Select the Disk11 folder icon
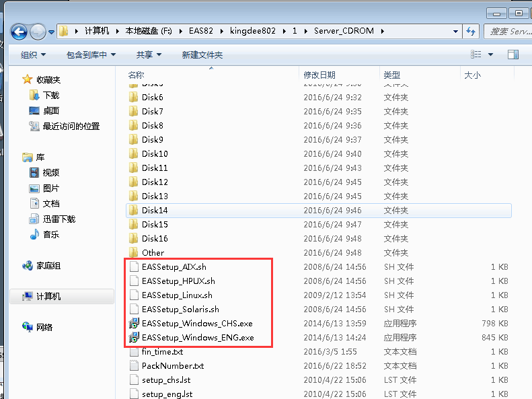This screenshot has height=399, width=532. [x=134, y=168]
